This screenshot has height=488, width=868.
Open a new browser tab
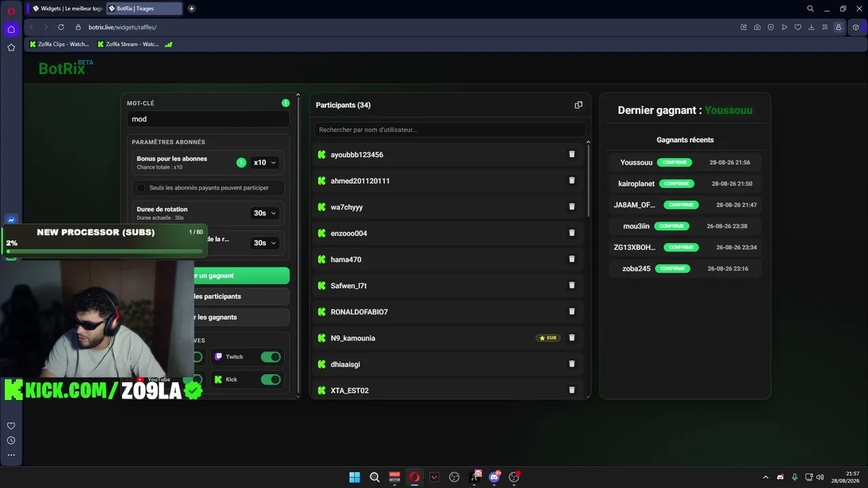191,9
